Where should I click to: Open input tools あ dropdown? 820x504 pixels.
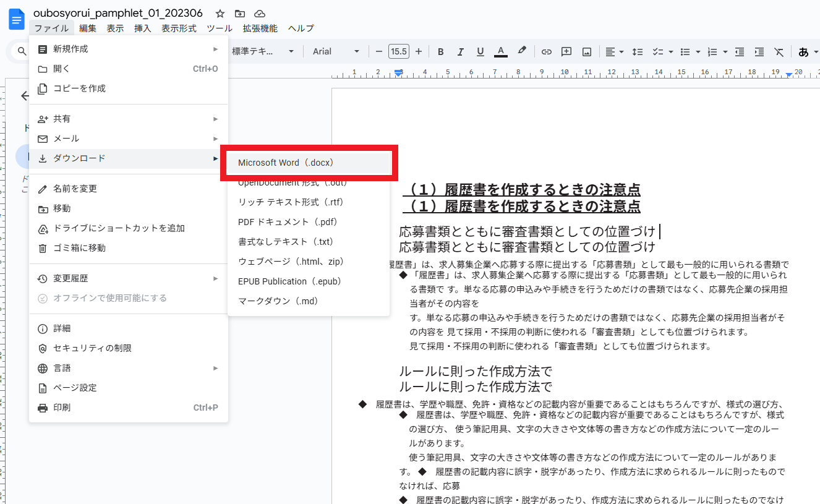click(807, 51)
